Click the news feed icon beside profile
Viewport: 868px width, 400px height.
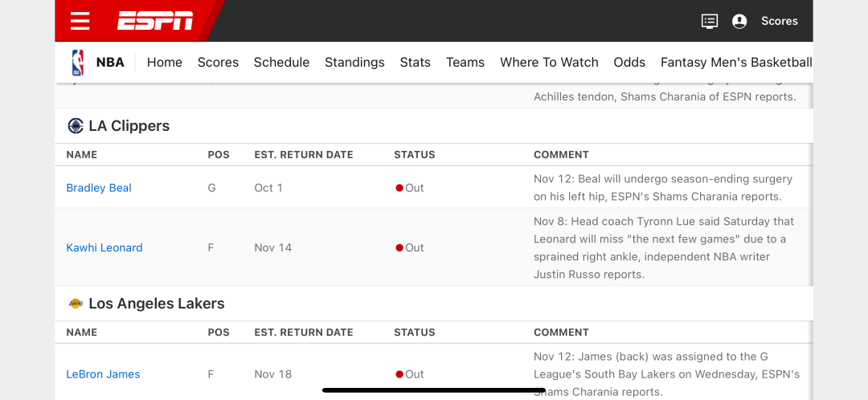click(x=709, y=22)
